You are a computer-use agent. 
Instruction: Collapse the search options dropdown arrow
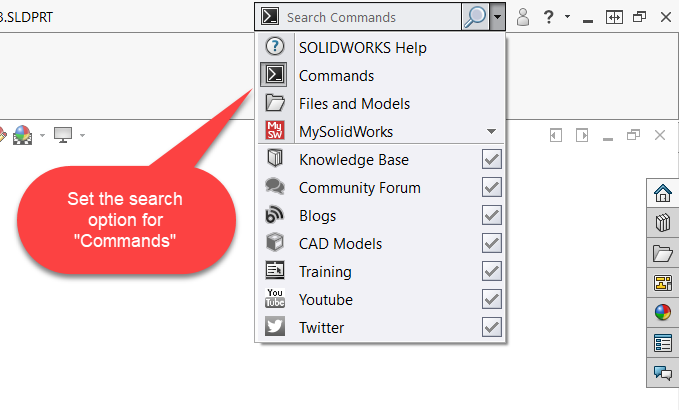[498, 17]
